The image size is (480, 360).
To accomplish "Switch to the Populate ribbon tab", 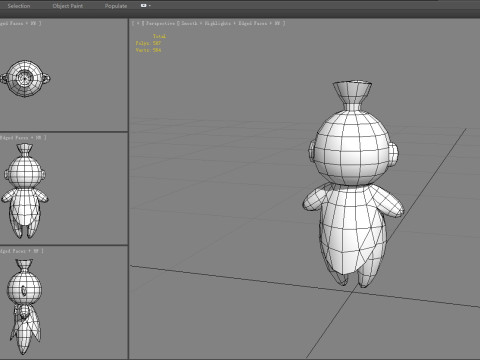I will tap(116, 6).
